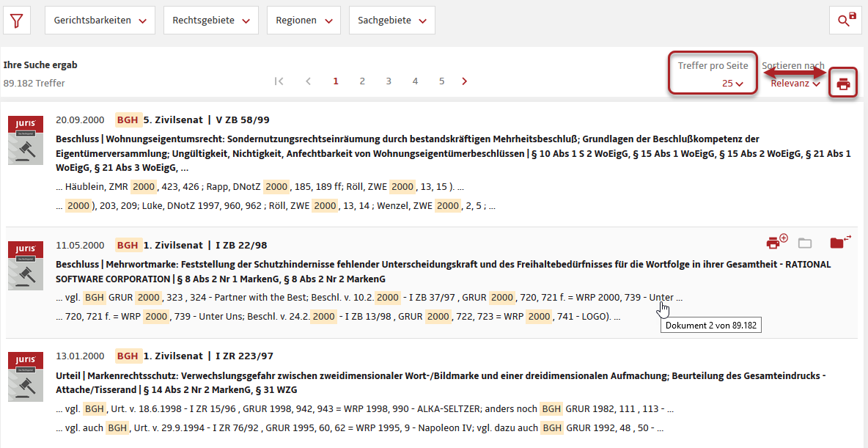Click the empty folder icon in second result
This screenshot has height=448, width=868.
(805, 243)
